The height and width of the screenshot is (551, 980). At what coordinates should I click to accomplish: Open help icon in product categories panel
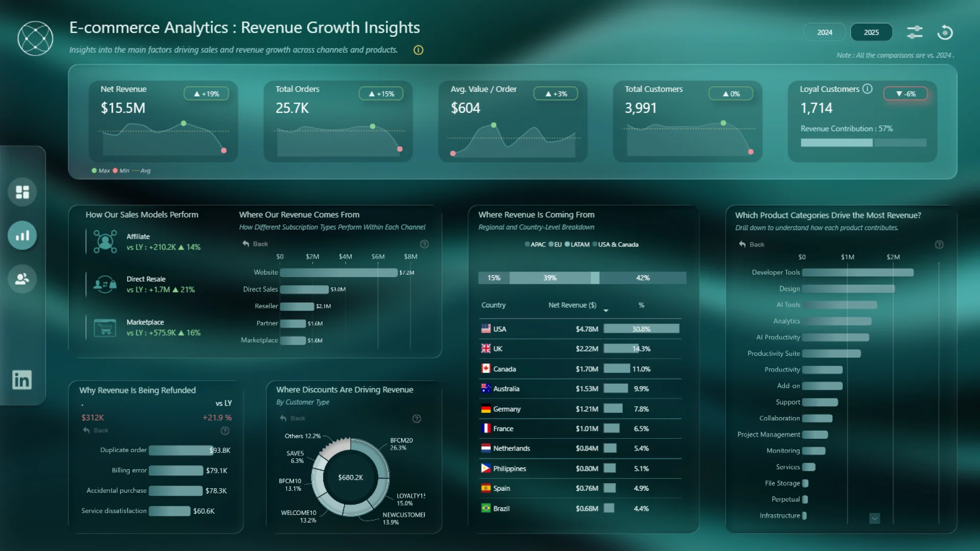click(x=939, y=244)
